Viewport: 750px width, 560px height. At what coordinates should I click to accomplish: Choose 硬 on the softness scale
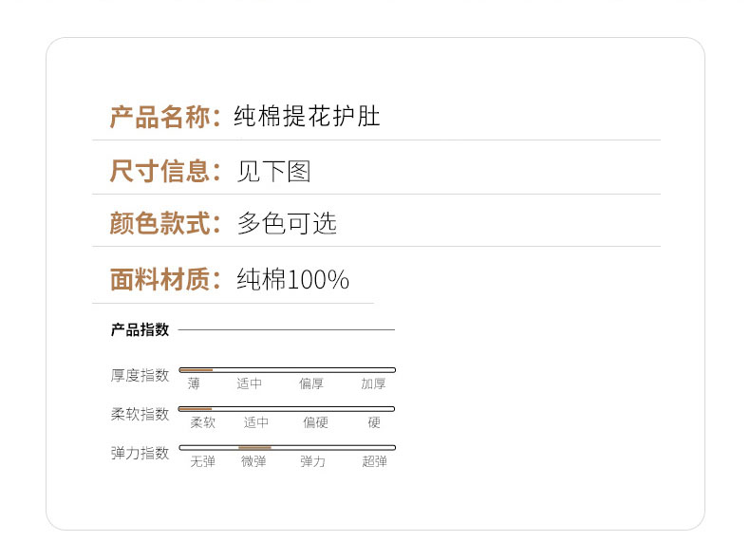point(374,422)
